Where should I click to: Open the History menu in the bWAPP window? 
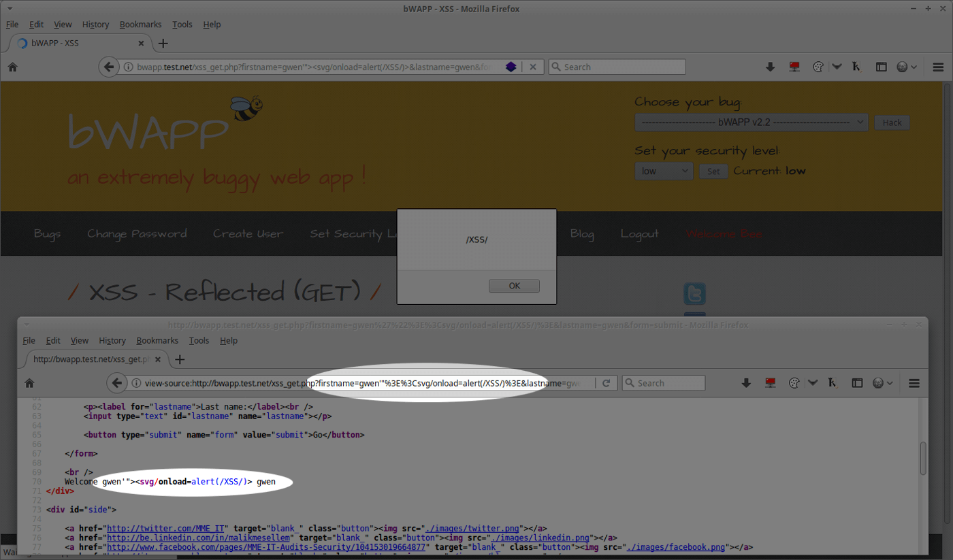pyautogui.click(x=95, y=24)
